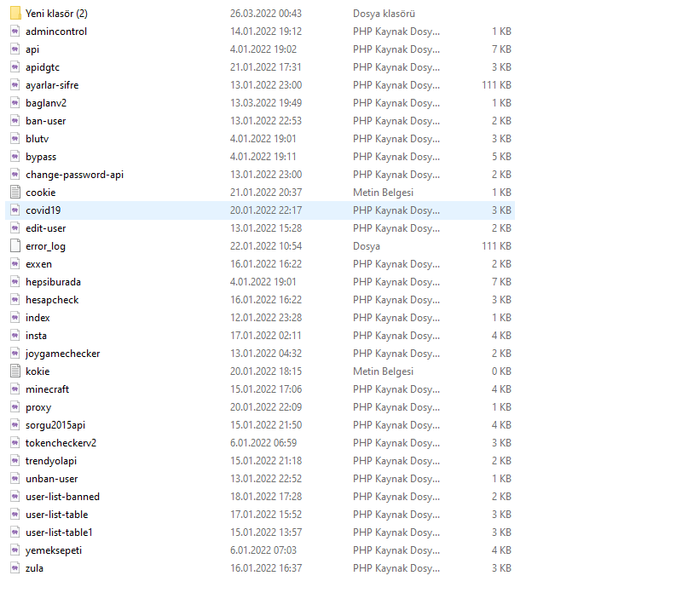Select the user-list-banned file icon

15,497
